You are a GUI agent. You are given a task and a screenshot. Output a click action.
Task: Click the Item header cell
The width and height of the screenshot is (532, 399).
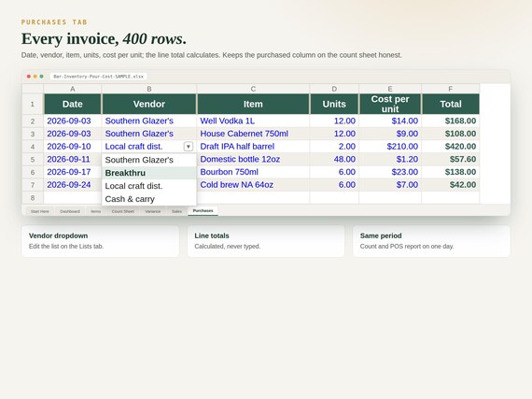(253, 104)
